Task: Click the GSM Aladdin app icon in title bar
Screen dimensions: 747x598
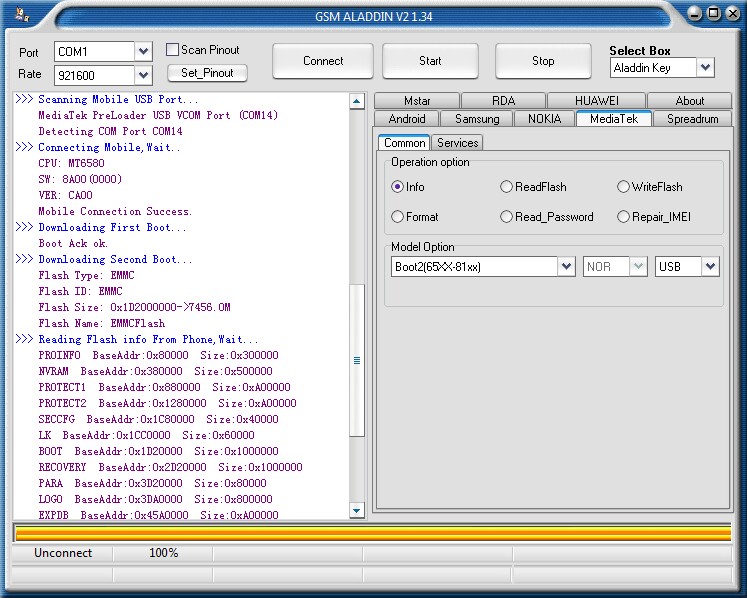Action: (22, 15)
